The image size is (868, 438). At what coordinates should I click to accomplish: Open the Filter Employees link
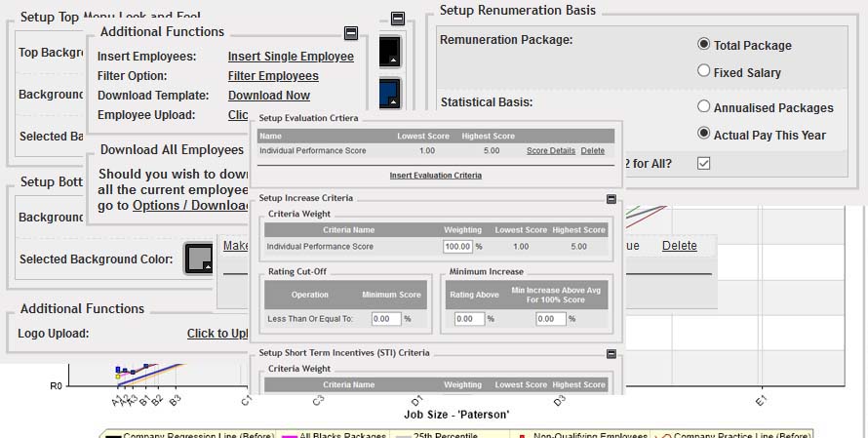pos(273,76)
